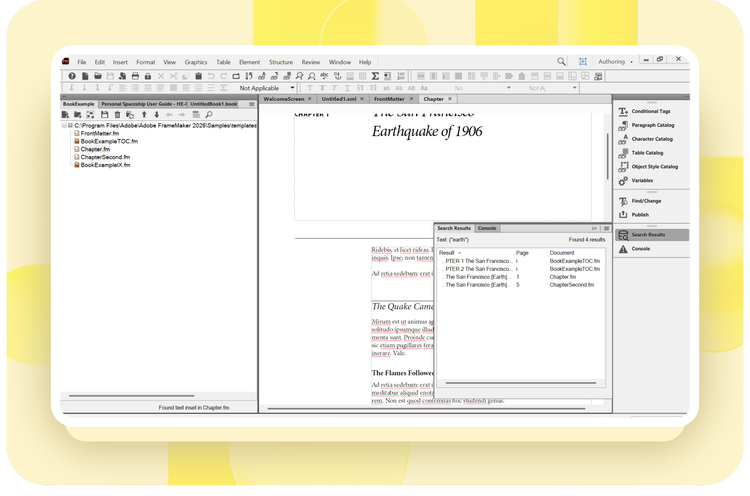Screen dimensions: 750x496
Task: Open the File menu
Action: point(82,62)
